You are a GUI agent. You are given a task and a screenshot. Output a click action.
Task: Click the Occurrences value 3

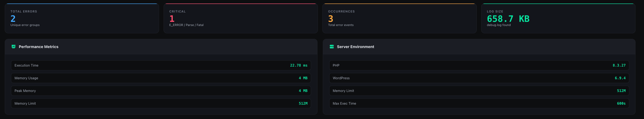click(331, 19)
